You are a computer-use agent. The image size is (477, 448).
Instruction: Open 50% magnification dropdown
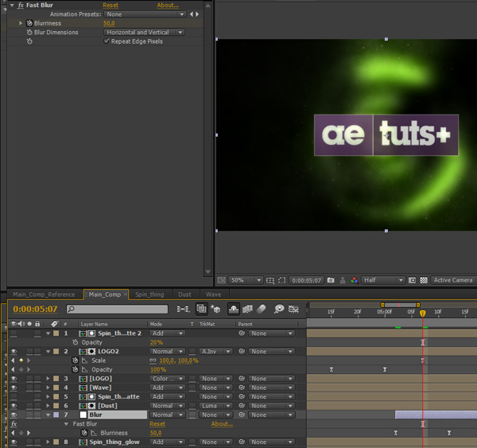[x=245, y=280]
